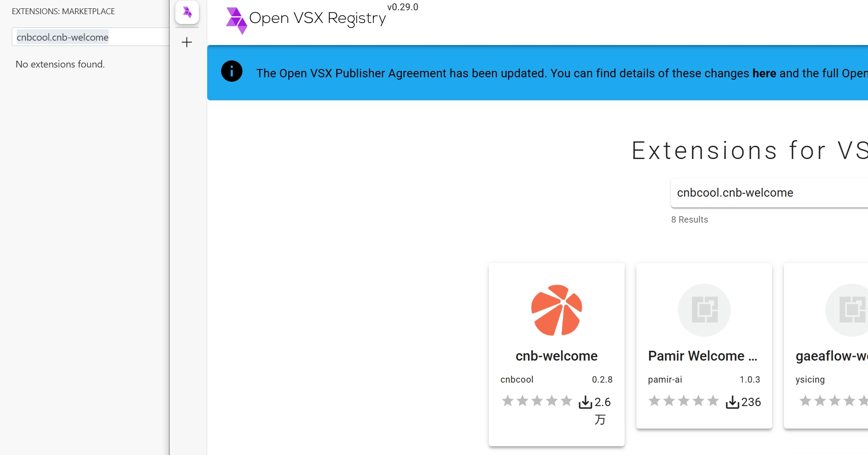Open the cnb-welcome extension title
Screen dimensions: 868x455
(557, 356)
